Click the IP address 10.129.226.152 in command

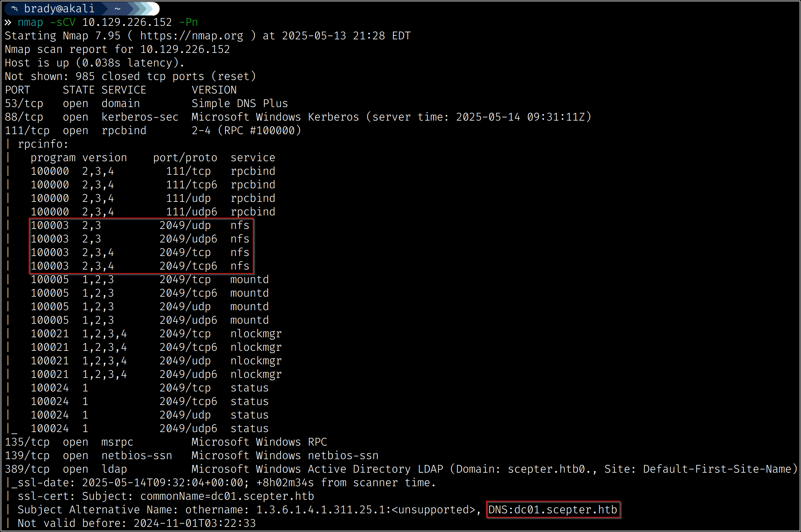tap(127, 22)
